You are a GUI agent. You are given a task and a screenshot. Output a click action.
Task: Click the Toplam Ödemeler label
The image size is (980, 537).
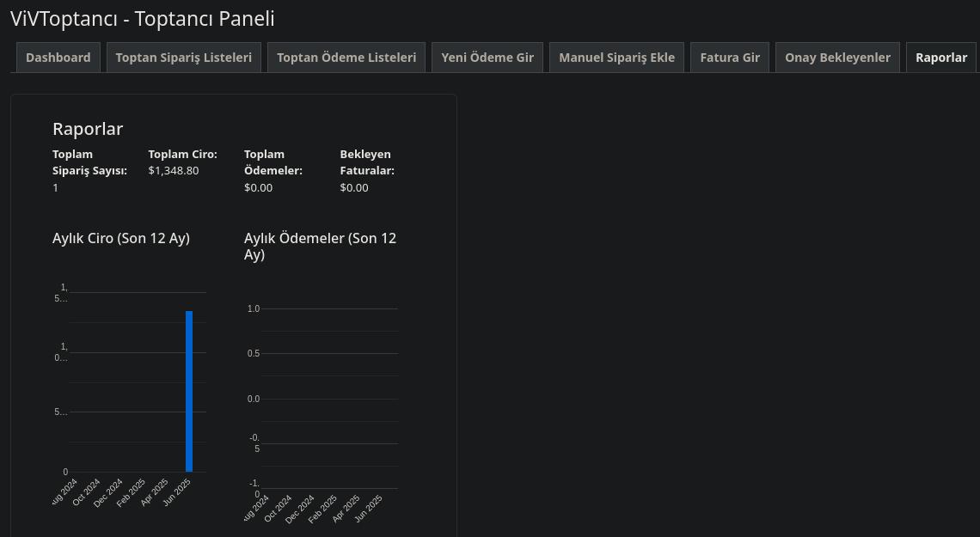coord(273,162)
